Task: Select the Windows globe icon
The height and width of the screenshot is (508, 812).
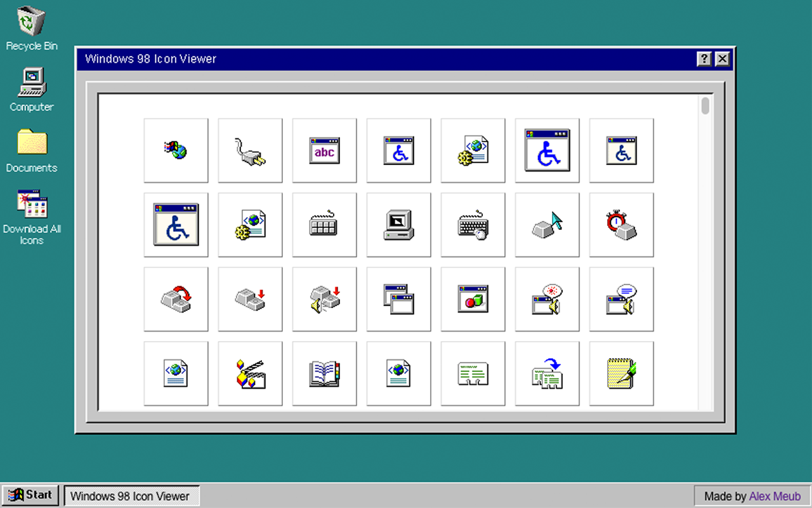Action: pos(176,150)
